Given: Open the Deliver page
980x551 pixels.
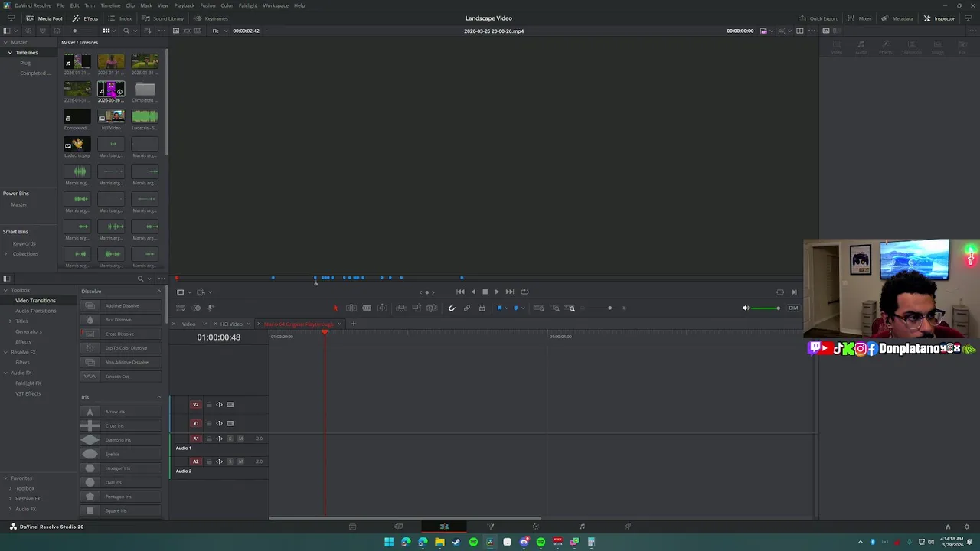Looking at the screenshot, I should pos(628,527).
